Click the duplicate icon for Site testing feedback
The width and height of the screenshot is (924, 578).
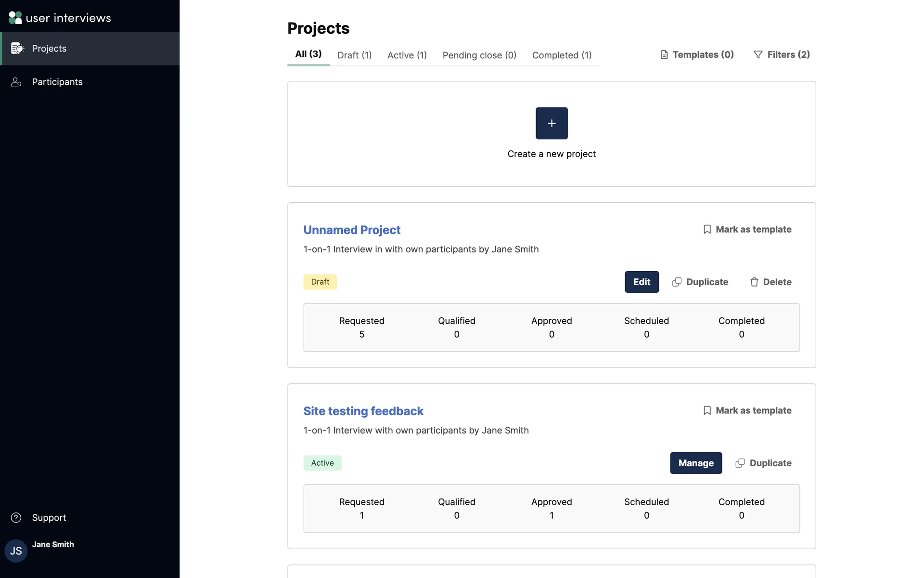coord(740,463)
